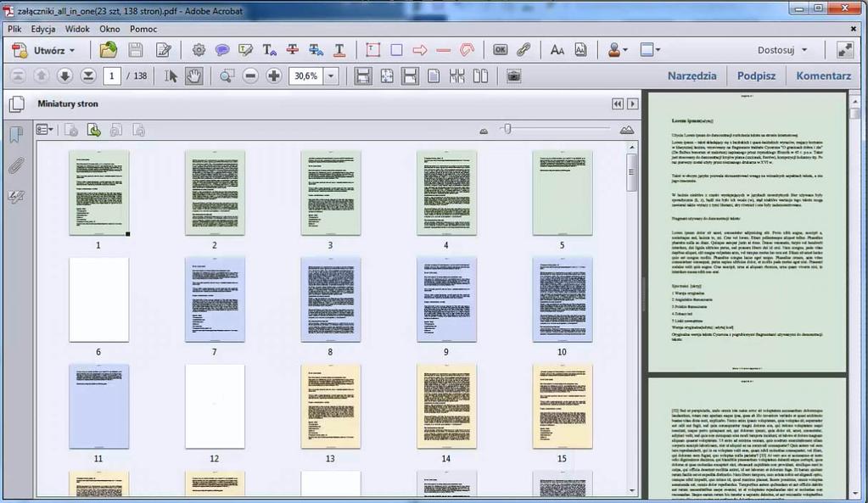This screenshot has height=503, width=868.
Task: Click the Open file folder icon
Action: point(108,50)
